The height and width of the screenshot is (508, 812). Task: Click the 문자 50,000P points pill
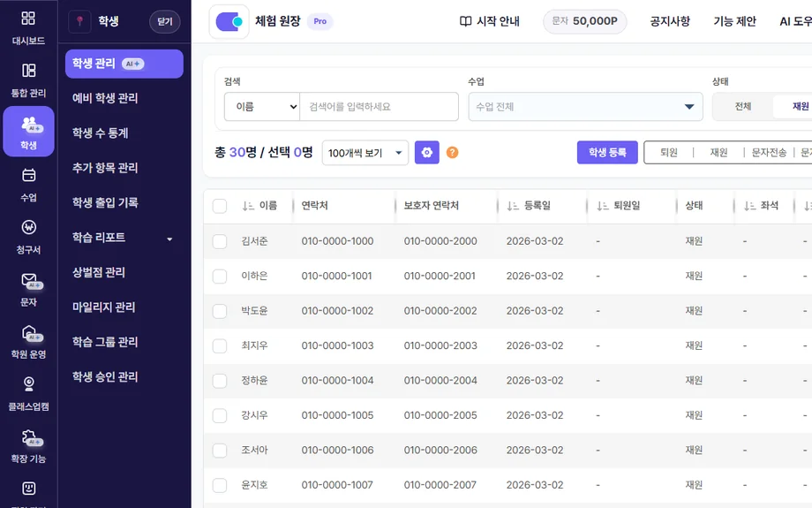584,21
